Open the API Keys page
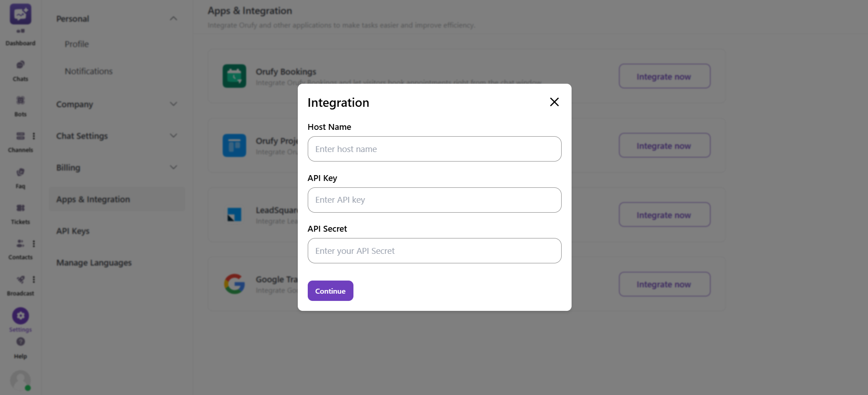The width and height of the screenshot is (868, 395). pyautogui.click(x=73, y=231)
